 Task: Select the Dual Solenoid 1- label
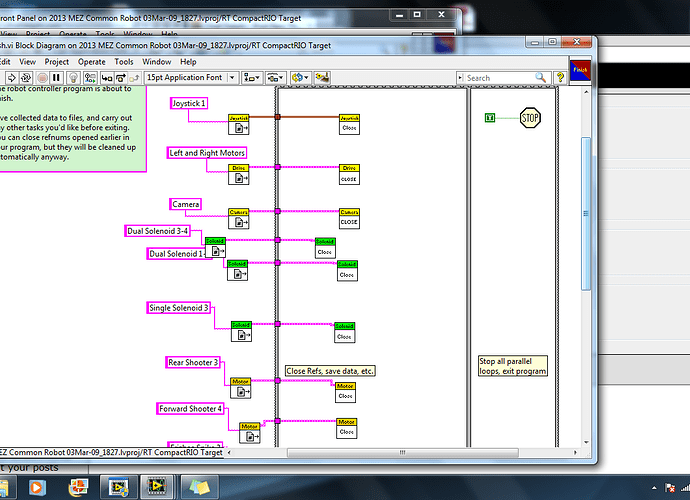176,254
